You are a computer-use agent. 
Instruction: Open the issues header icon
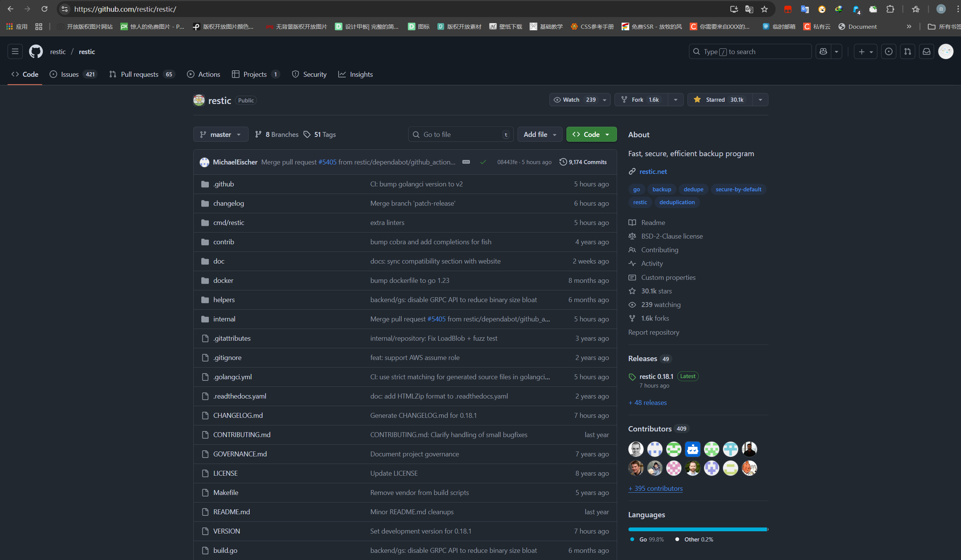(888, 51)
